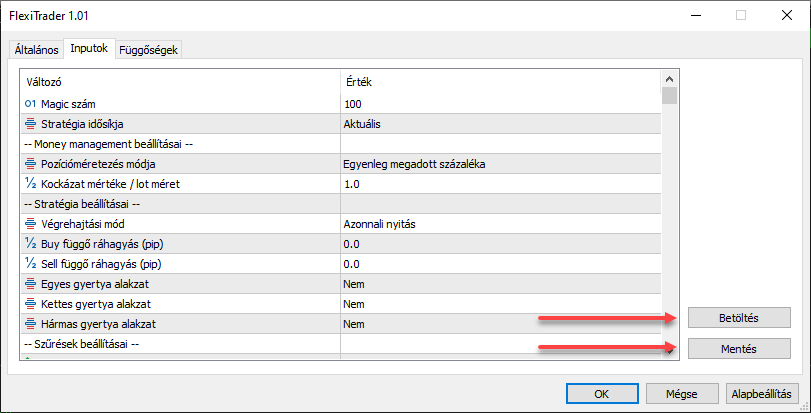This screenshot has width=811, height=413.
Task: Change the Kettes gyertya alakzat value Nem
Action: click(500, 304)
